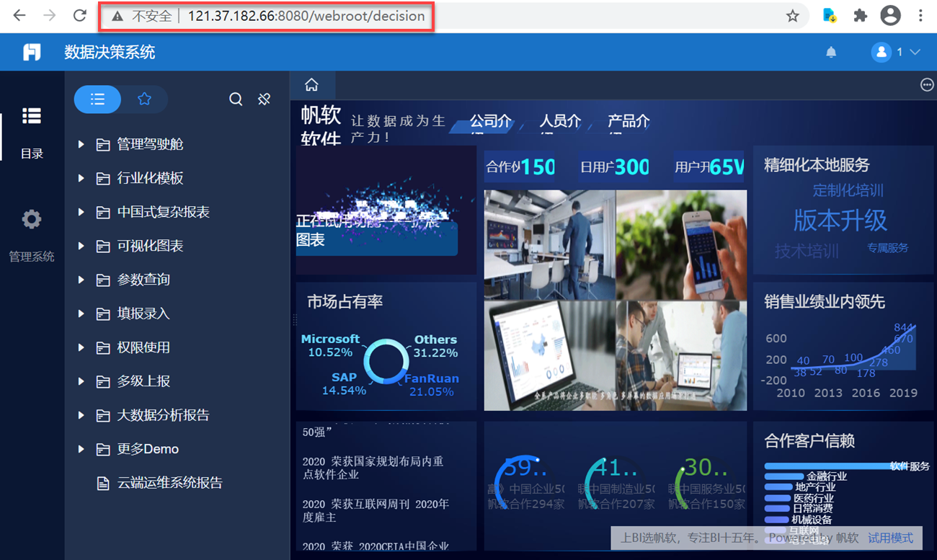This screenshot has height=560, width=937.
Task: Select the 填报录入 folder label
Action: pyautogui.click(x=144, y=314)
